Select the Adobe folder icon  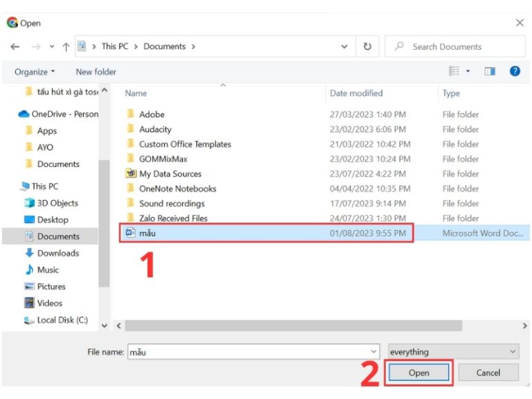coord(130,114)
